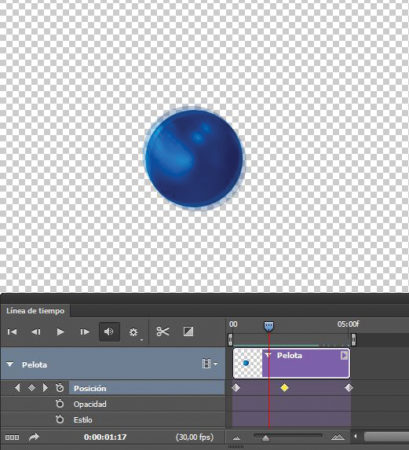Click the timeline zoom slider handle

pos(266,438)
